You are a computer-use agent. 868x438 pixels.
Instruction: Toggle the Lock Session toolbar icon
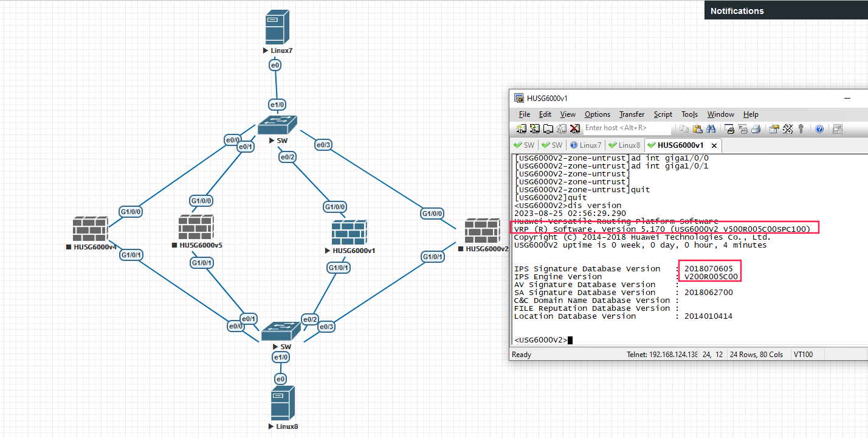[837, 128]
